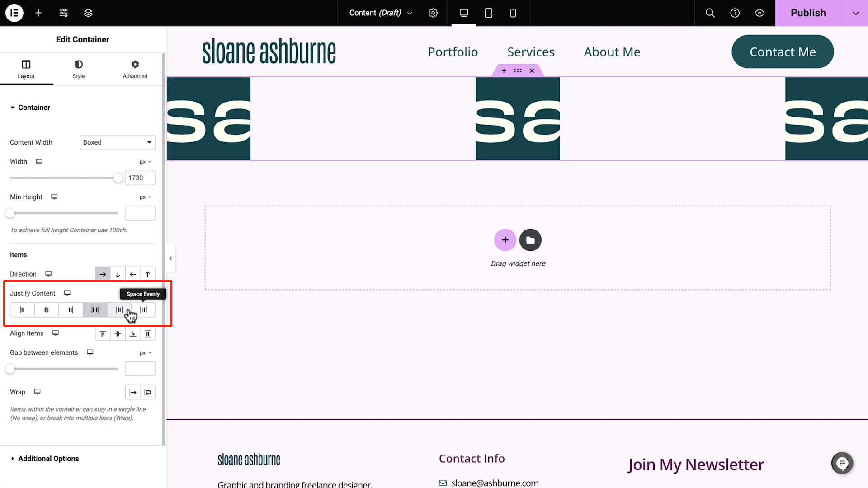Open the Finder search icon
The height and width of the screenshot is (488, 868).
710,13
